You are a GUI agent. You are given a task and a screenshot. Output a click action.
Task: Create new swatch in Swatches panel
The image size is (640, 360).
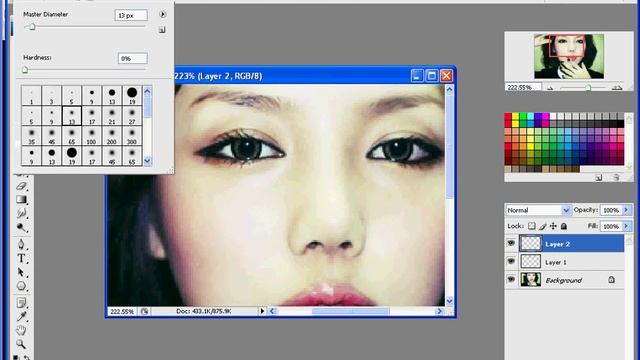pos(599,178)
